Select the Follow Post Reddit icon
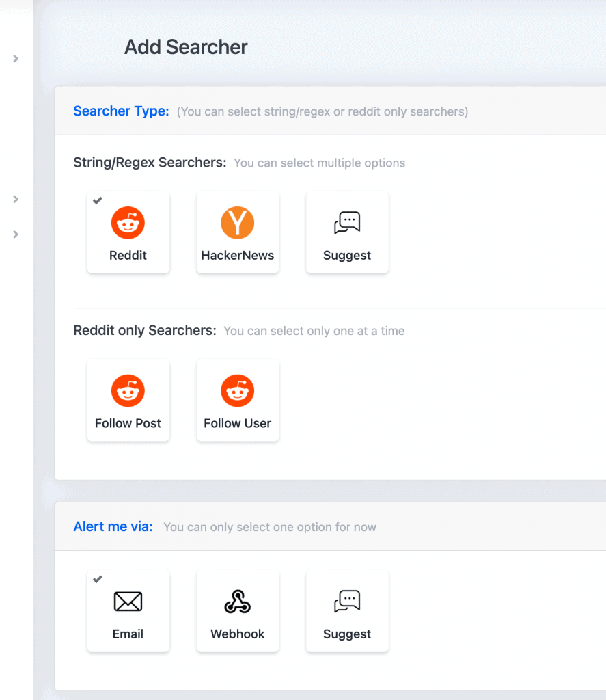Image resolution: width=606 pixels, height=700 pixels. point(128,390)
